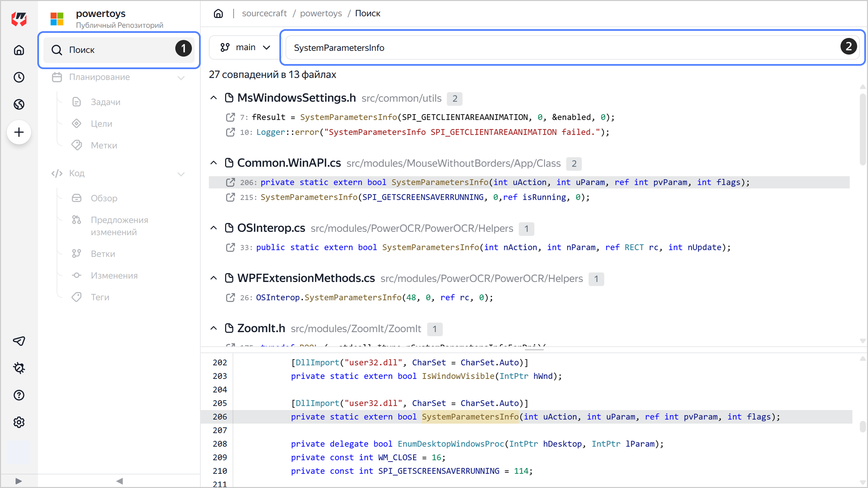Click the powertoys breadcrumb link

coord(321,13)
